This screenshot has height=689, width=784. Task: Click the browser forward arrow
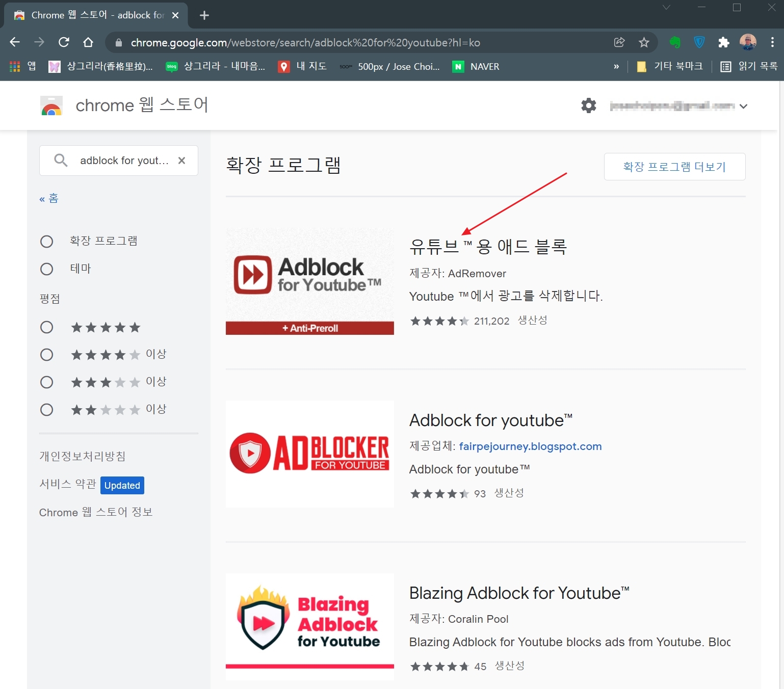[39, 42]
